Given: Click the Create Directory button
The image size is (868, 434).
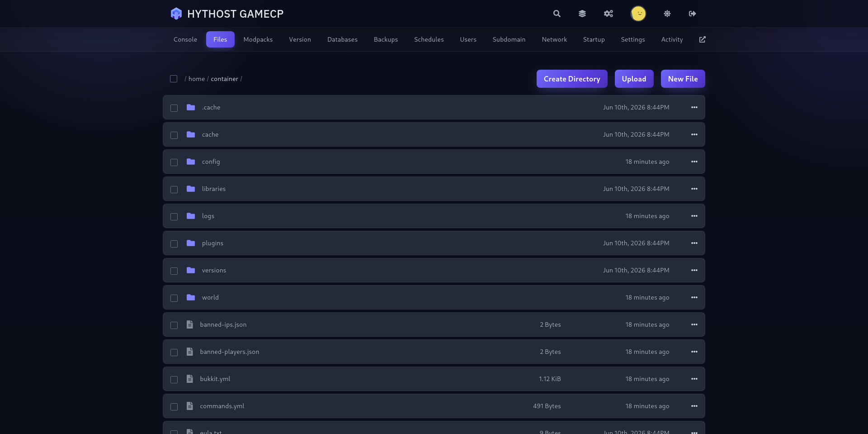Looking at the screenshot, I should click(572, 79).
